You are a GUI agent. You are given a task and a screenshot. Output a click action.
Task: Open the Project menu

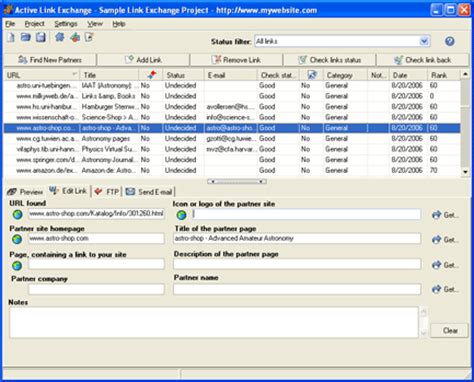[x=34, y=24]
